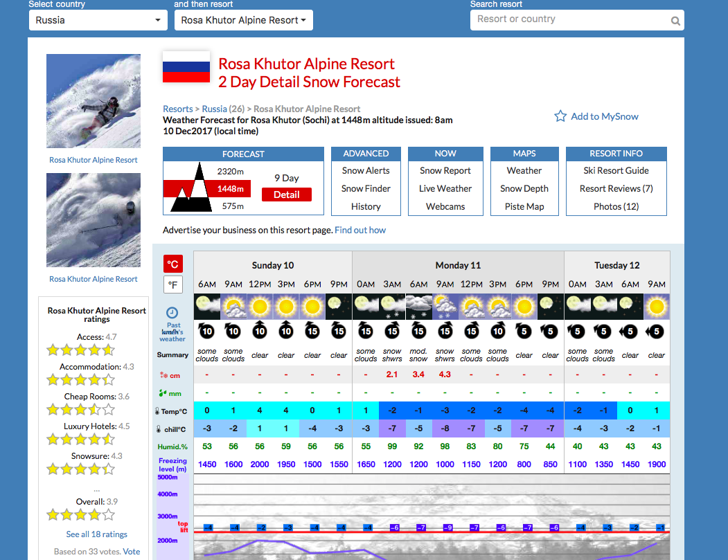Image resolution: width=728 pixels, height=560 pixels.
Task: Open Live Weather
Action: tap(445, 188)
